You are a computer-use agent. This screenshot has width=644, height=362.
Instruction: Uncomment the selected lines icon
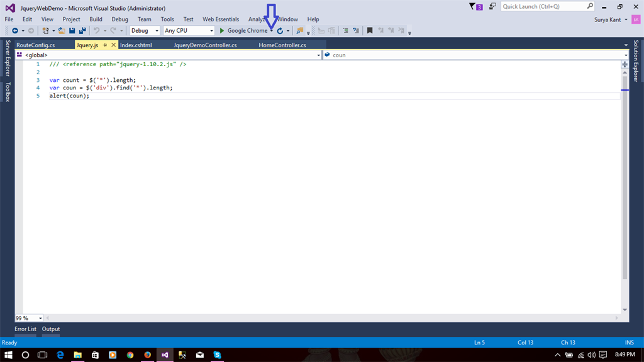coord(356,30)
